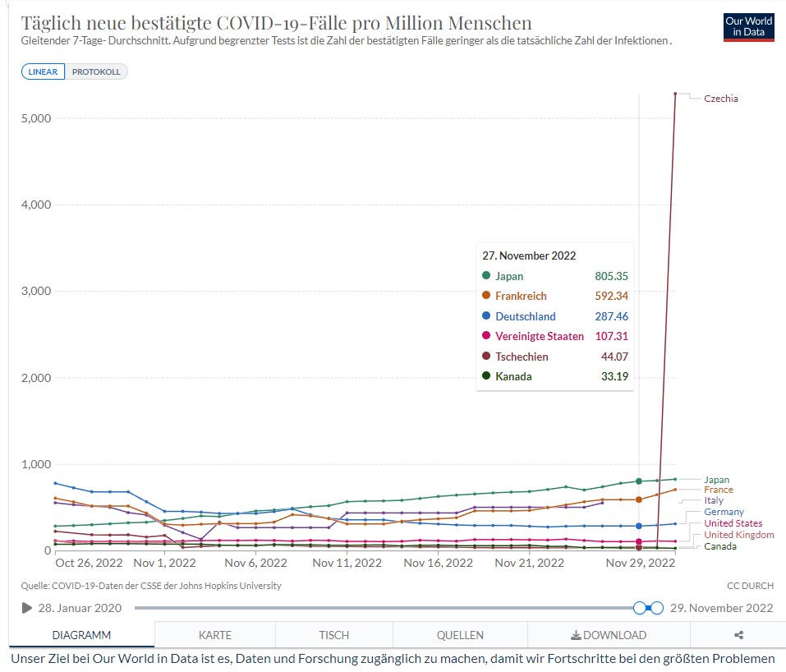This screenshot has width=786, height=672.
Task: Click the Czechia line label
Action: pyautogui.click(x=721, y=99)
